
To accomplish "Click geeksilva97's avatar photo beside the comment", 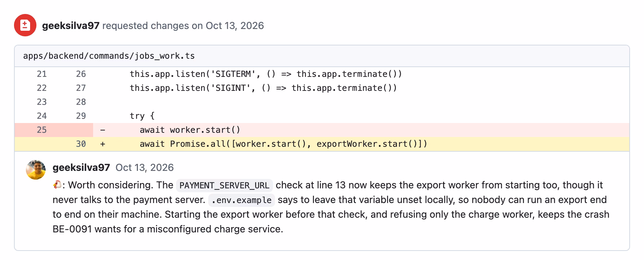I will click(x=36, y=170).
